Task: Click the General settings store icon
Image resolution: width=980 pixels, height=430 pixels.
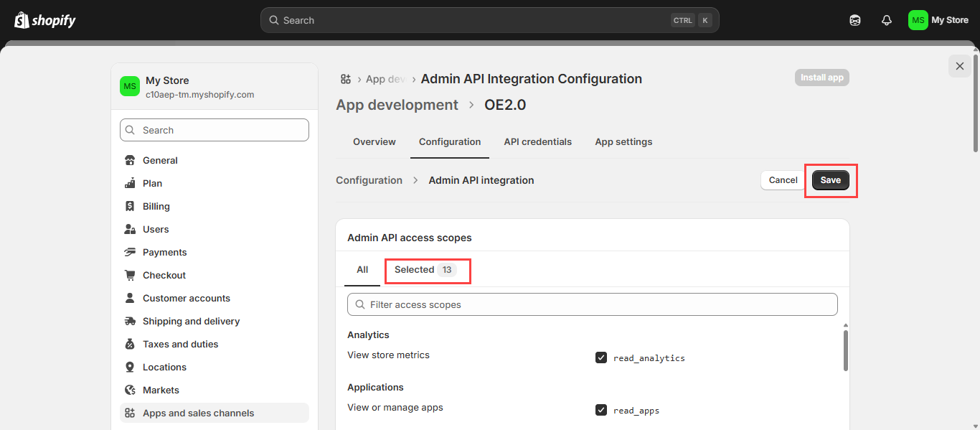Action: point(130,160)
